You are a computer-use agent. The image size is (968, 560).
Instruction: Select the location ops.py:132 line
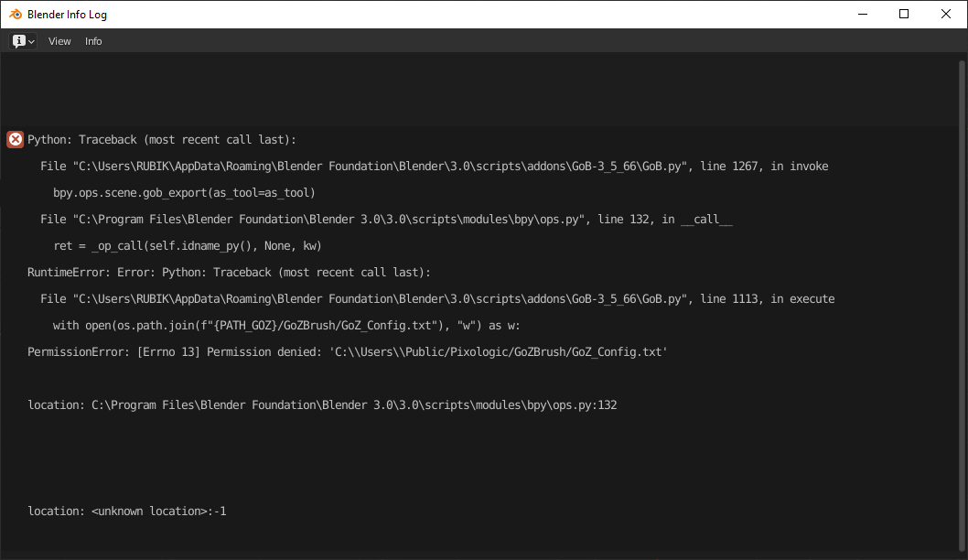[x=322, y=405]
